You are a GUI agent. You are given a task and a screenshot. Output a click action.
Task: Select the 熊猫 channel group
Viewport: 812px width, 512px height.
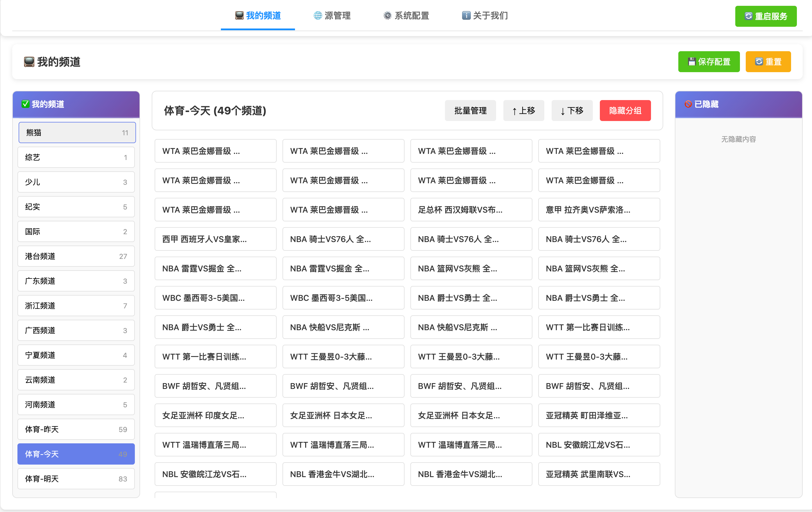coord(77,133)
